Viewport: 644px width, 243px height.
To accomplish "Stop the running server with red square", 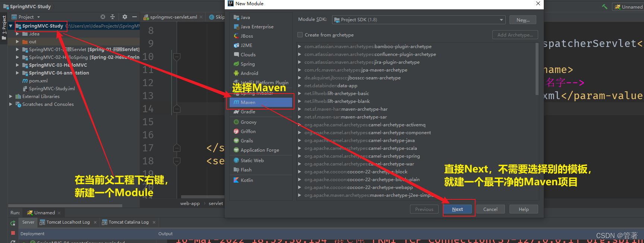I will pos(13,233).
